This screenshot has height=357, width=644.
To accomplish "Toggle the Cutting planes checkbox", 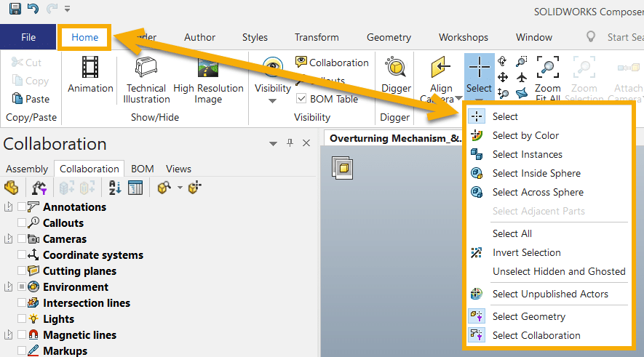I will click(x=22, y=270).
